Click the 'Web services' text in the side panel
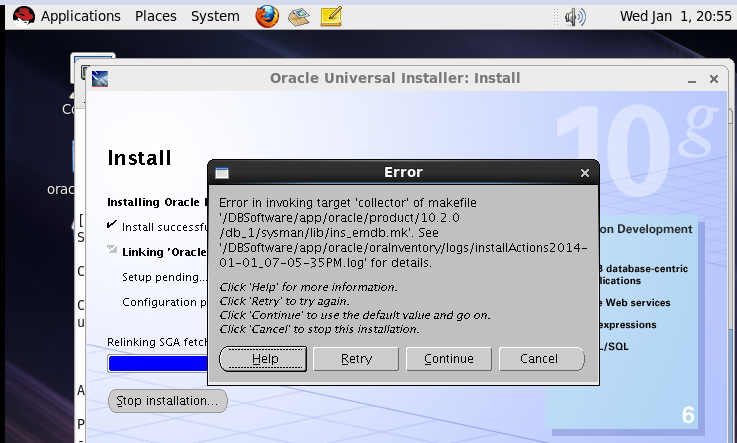This screenshot has width=737, height=443. click(x=637, y=303)
